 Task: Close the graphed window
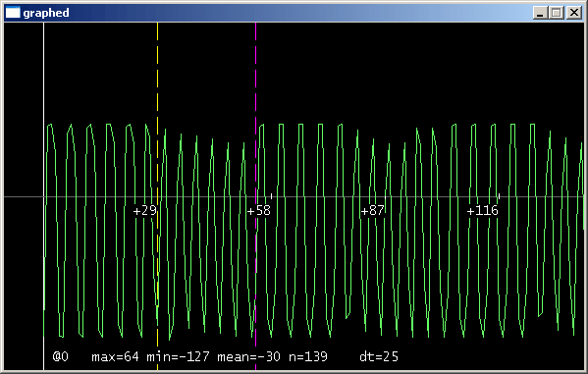(x=573, y=13)
